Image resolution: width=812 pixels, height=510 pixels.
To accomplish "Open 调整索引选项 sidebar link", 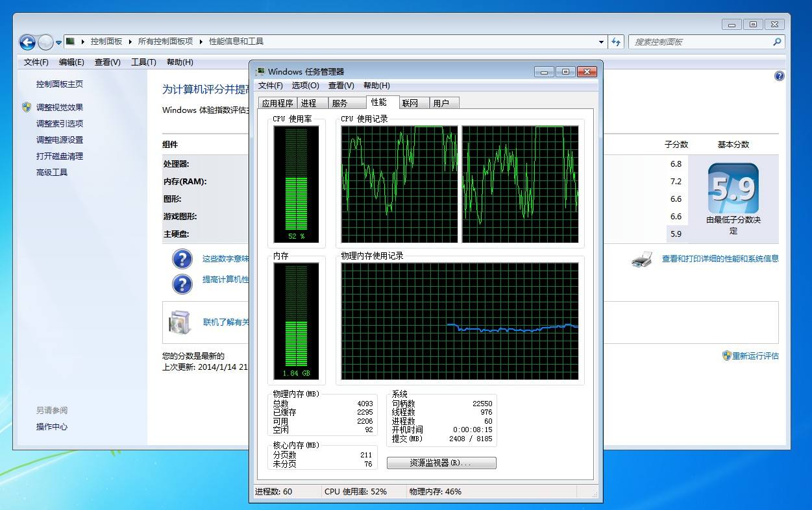I will 60,124.
